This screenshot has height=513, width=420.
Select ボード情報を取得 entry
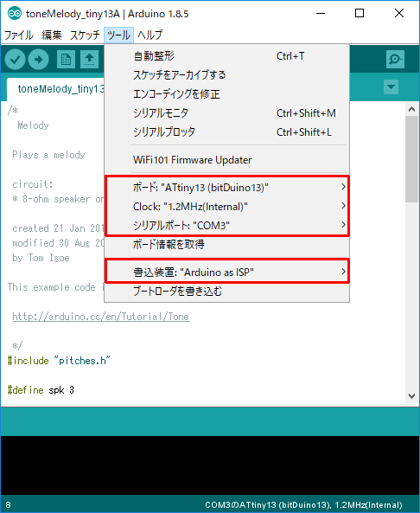click(226, 245)
